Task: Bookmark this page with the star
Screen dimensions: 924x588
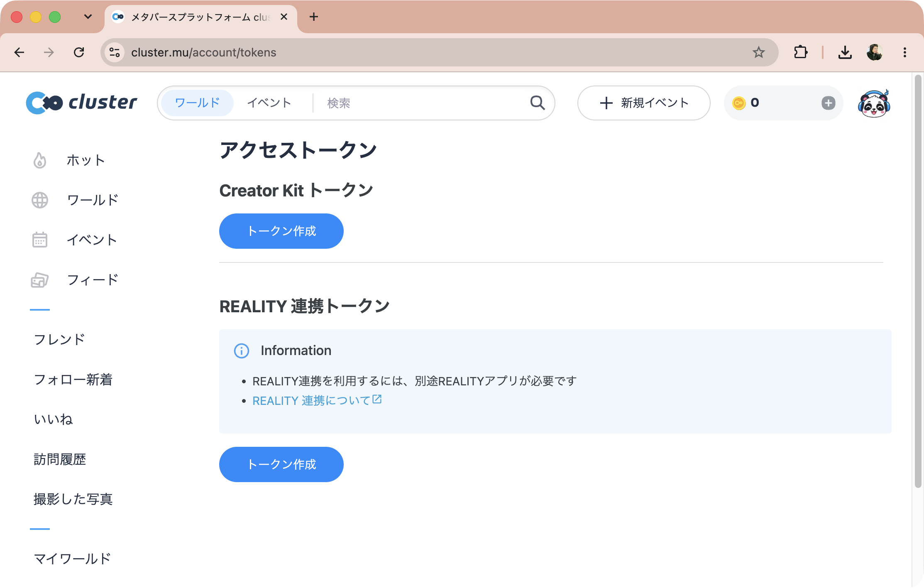Action: [x=758, y=52]
